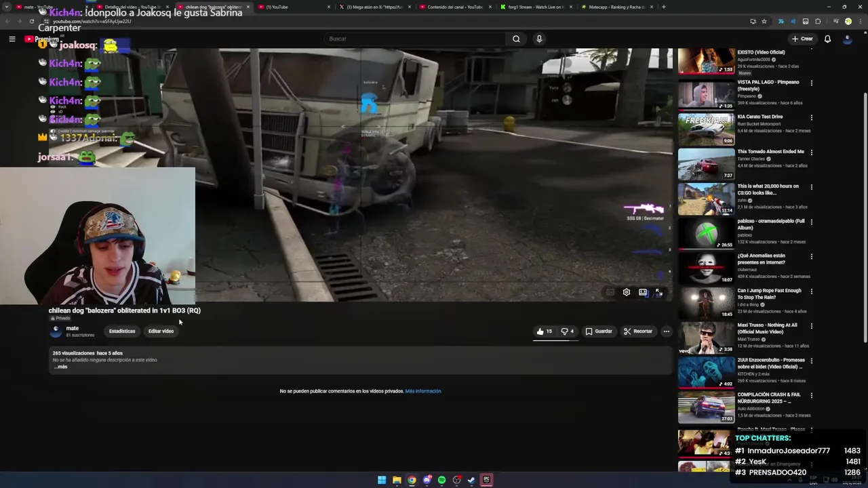The image size is (868, 488).
Task: Open more actions ellipsis under video
Action: [x=666, y=331]
